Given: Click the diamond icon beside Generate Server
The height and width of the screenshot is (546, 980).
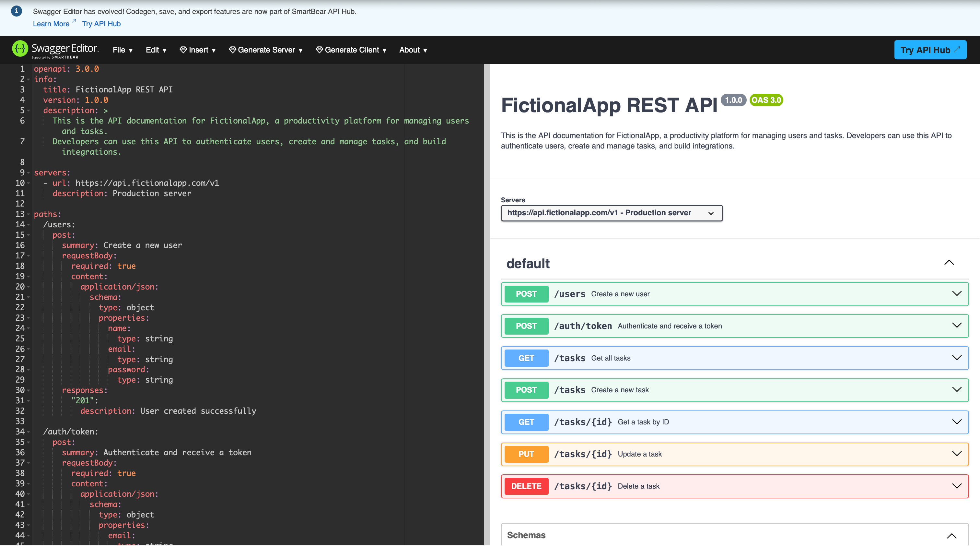Looking at the screenshot, I should pos(232,50).
